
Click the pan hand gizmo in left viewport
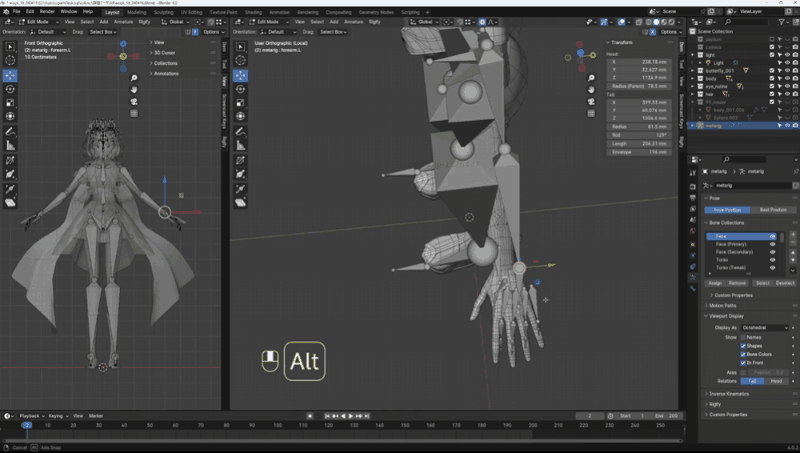click(x=134, y=90)
